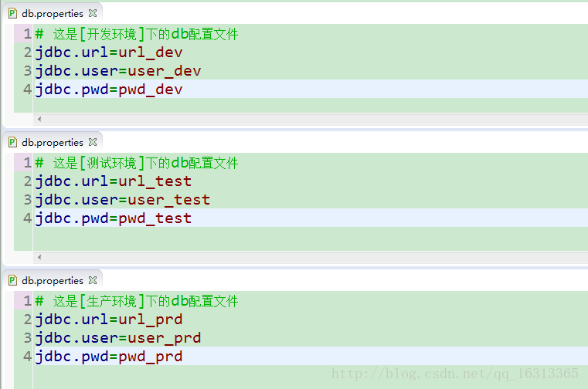588x389 pixels.
Task: Click properties file icon on bottom editor tab
Action: tap(12, 280)
